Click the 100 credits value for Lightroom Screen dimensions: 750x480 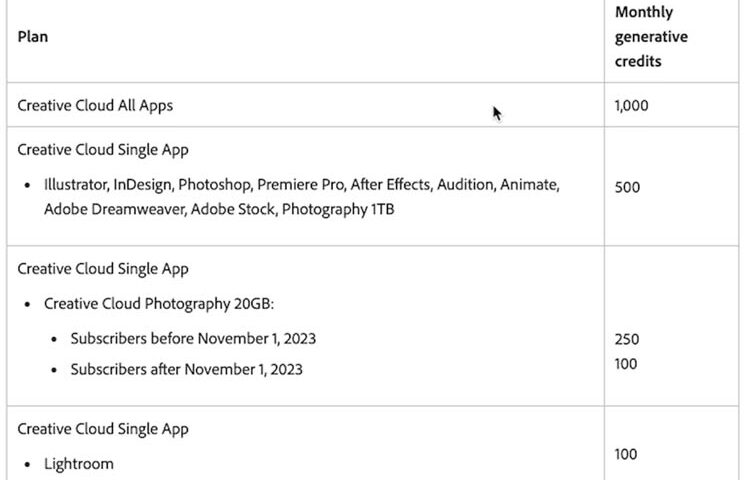pos(626,454)
